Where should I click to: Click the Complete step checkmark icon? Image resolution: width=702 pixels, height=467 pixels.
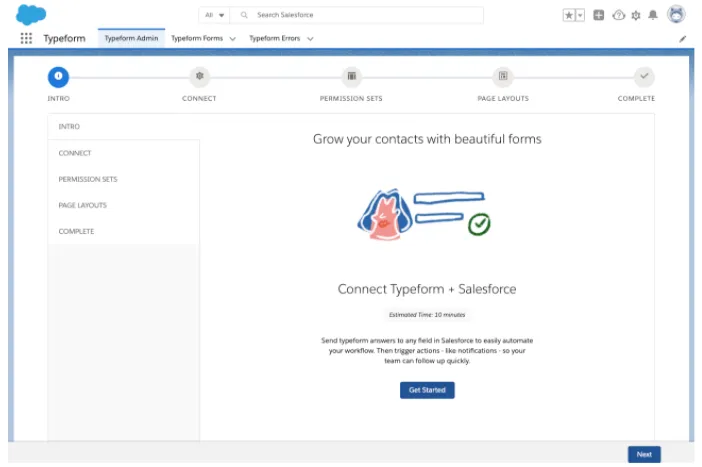coord(644,76)
